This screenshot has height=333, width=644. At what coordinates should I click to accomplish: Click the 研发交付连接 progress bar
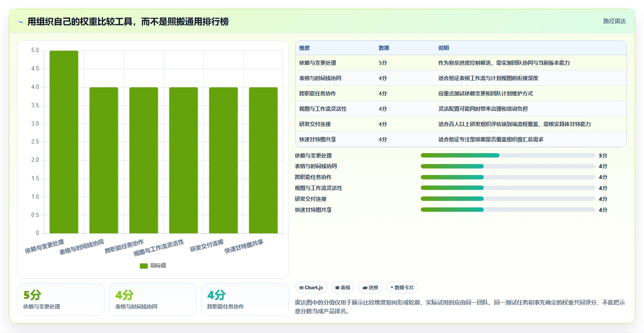click(508, 199)
